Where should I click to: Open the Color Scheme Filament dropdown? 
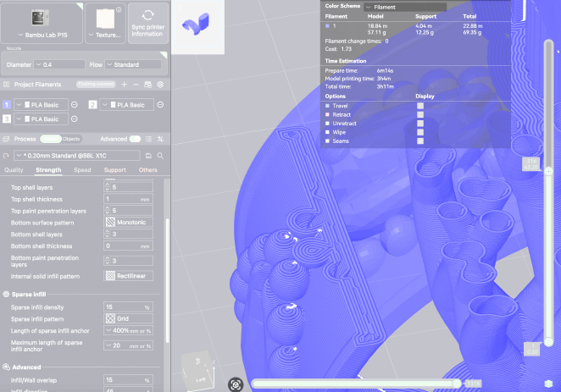pyautogui.click(x=403, y=6)
